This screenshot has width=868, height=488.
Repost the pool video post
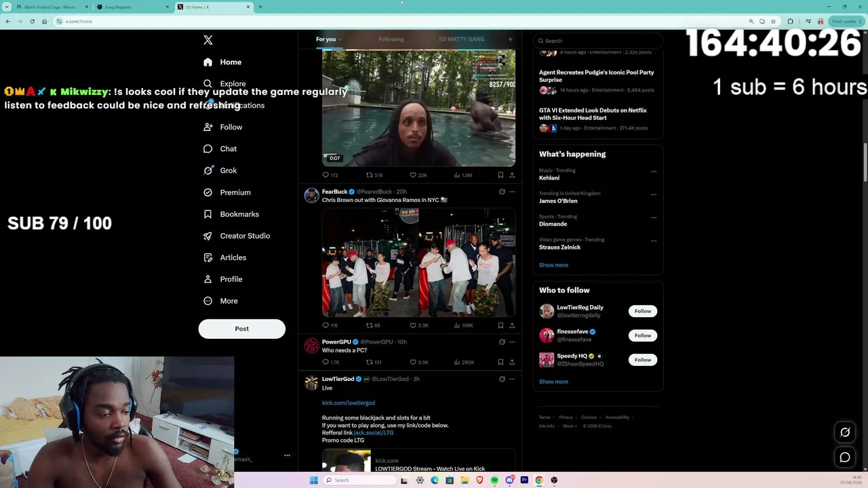(x=374, y=175)
